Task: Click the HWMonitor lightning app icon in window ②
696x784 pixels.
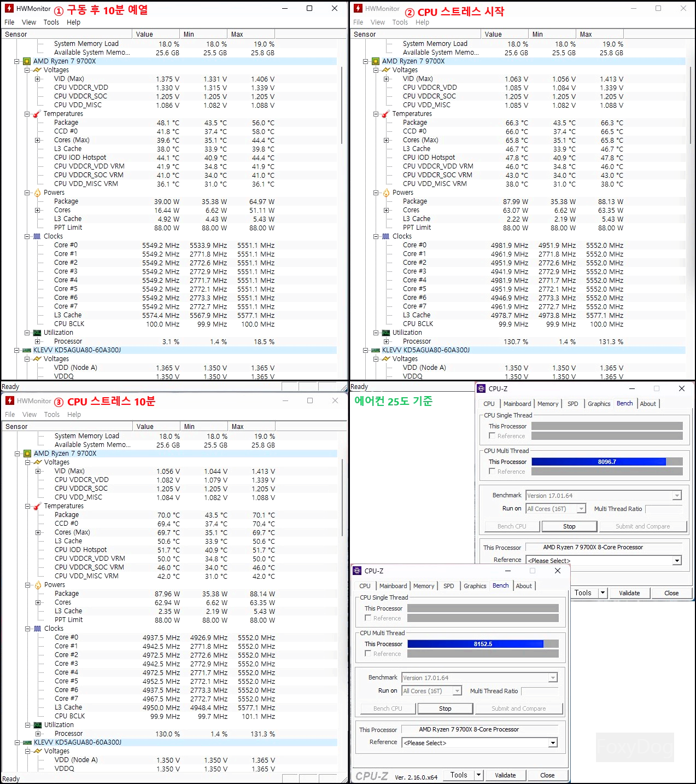Action: (358, 9)
